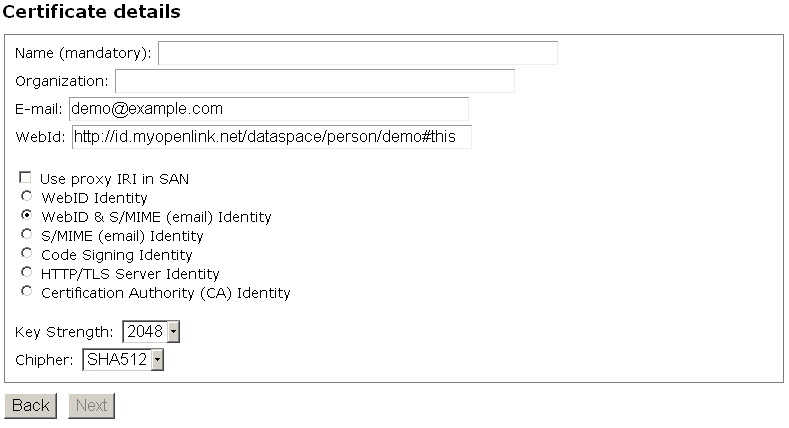789x428 pixels.
Task: Open the Chipher SHA512 dropdown
Action: (122, 359)
